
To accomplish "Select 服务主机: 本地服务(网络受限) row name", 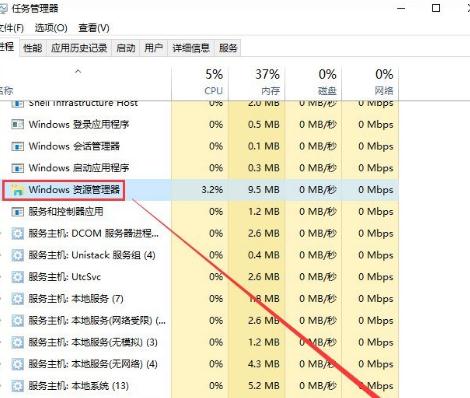I will (97, 320).
